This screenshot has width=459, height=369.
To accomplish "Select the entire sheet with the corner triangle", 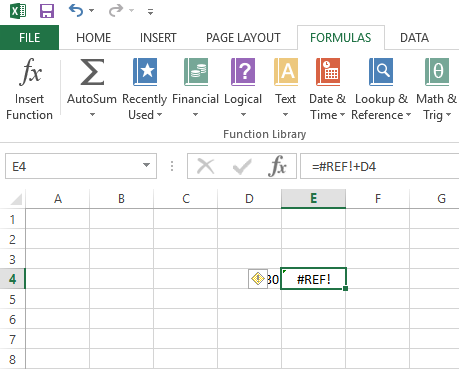I will 16,199.
